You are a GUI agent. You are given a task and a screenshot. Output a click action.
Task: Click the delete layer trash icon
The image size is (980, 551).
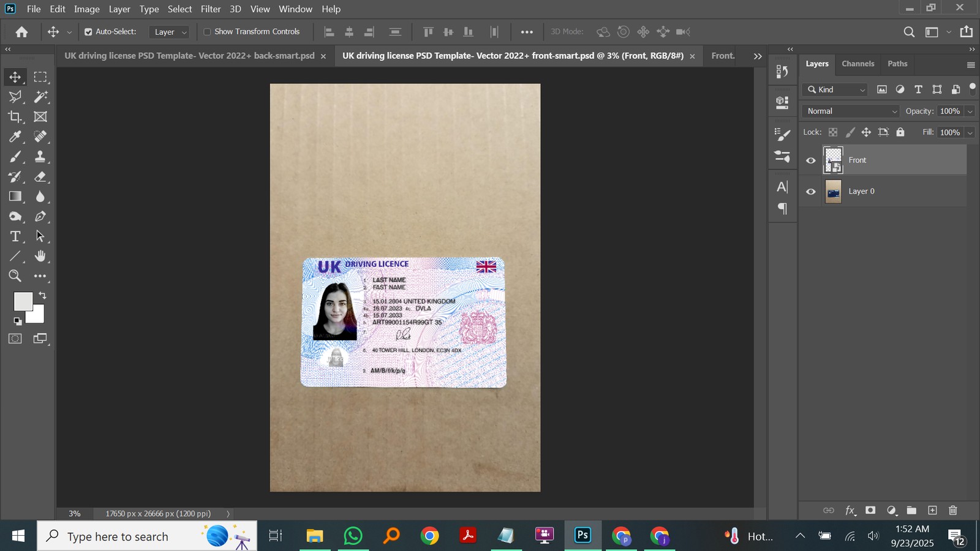(952, 510)
